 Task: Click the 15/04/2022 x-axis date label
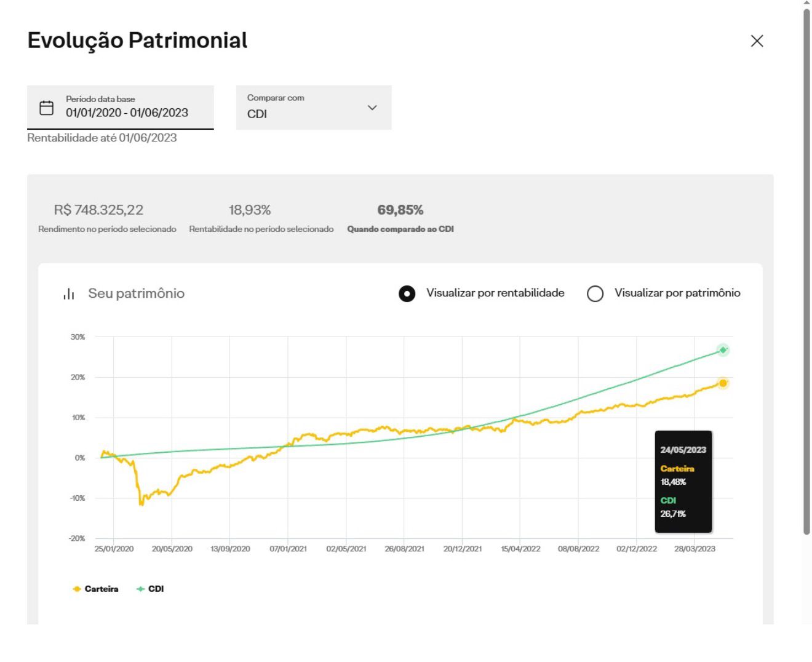tap(520, 549)
